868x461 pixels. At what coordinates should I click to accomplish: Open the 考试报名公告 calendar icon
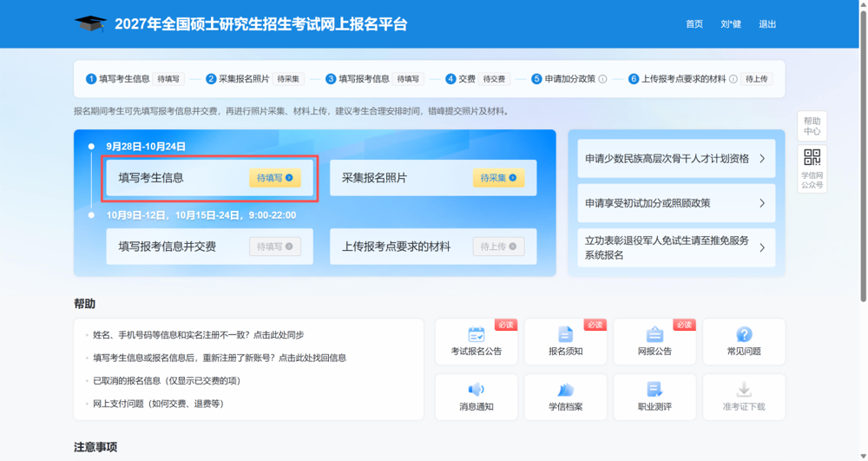click(476, 334)
